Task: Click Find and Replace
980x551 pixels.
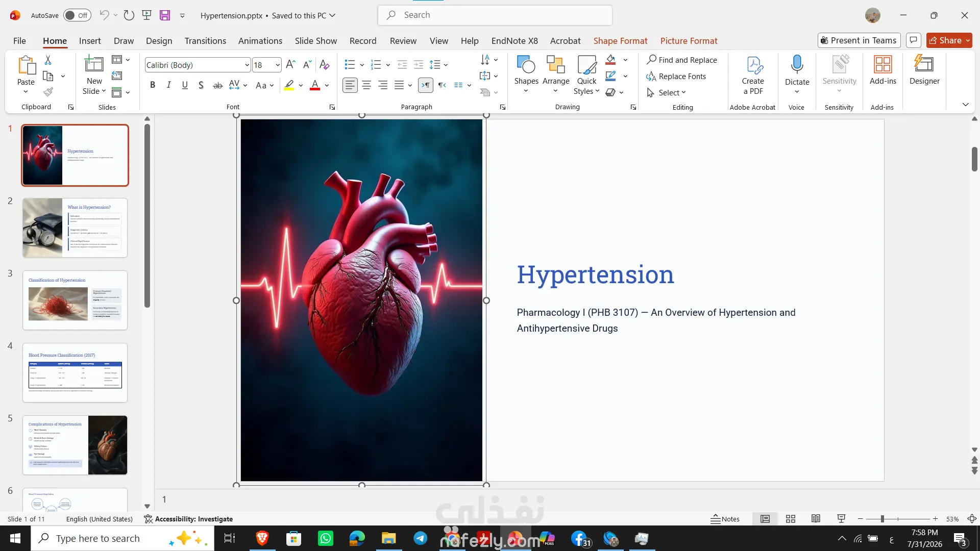Action: (x=682, y=60)
